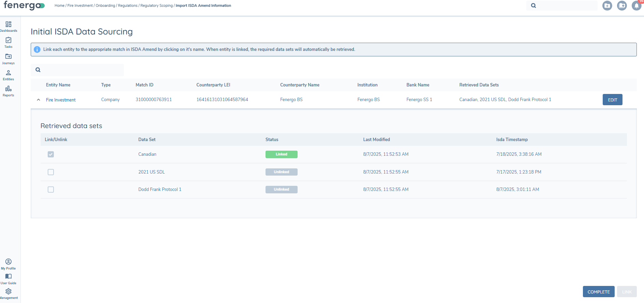This screenshot has height=303, width=644.
Task: Click the COMPLETE button
Action: point(598,292)
